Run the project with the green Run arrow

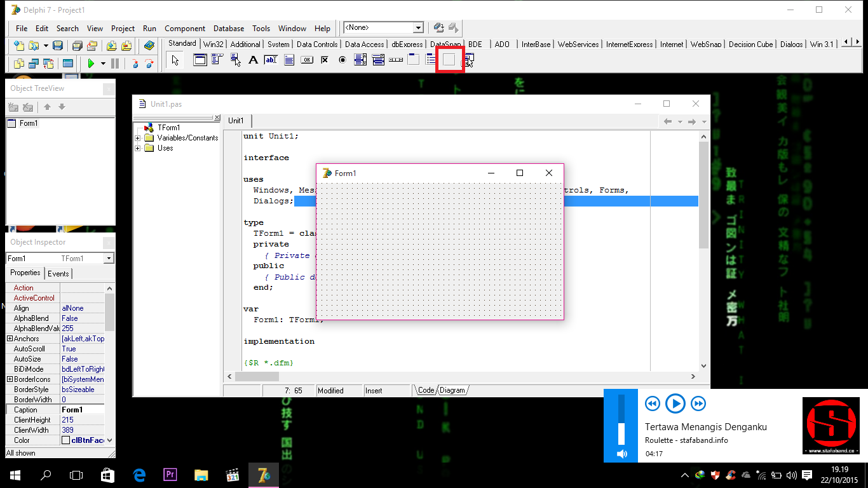(90, 63)
